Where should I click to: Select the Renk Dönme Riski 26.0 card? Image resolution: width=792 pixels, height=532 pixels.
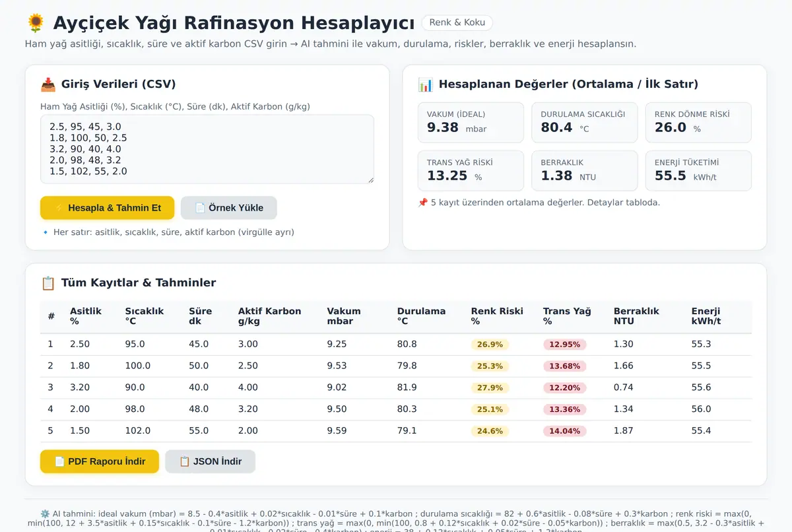point(698,122)
